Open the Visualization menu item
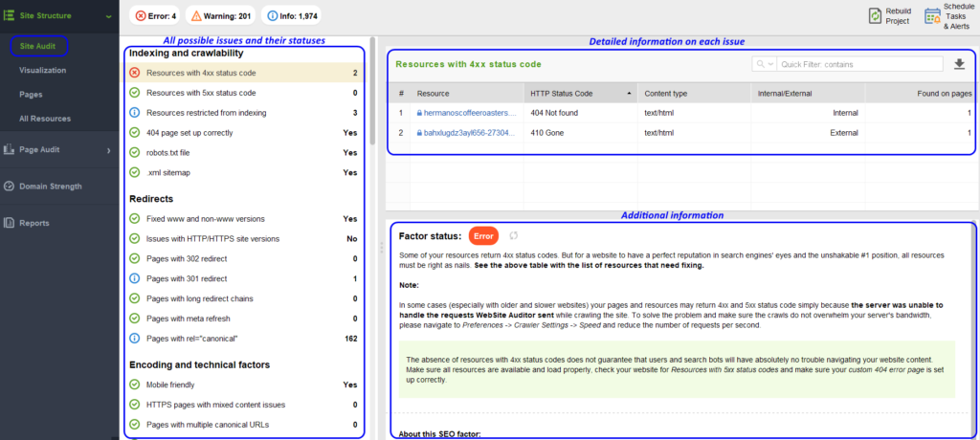Viewport: 980px width, 440px height. (42, 70)
